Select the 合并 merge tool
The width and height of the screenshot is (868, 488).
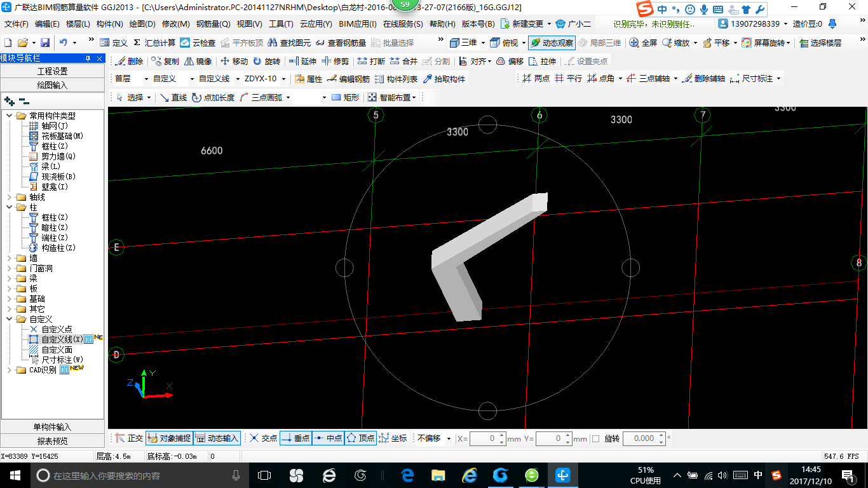403,62
